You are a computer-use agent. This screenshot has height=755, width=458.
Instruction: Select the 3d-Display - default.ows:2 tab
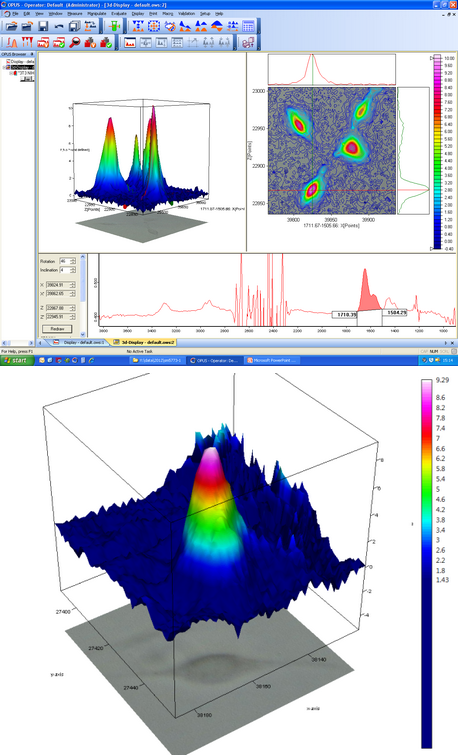[144, 342]
